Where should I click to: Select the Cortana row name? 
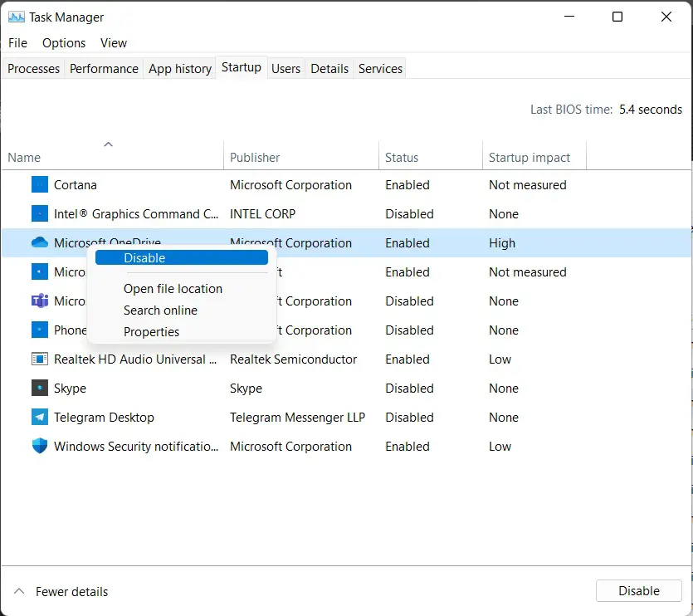(x=76, y=185)
